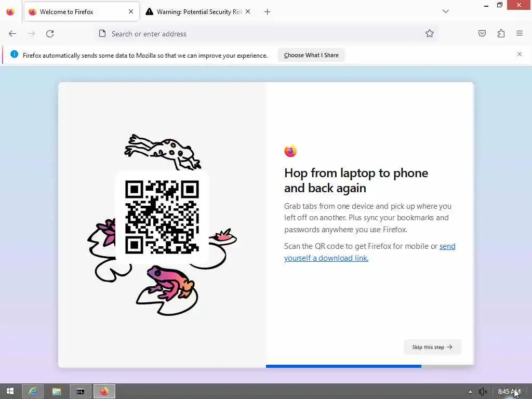Click the 8:45 AM taskbar clock
This screenshot has width=532, height=399.
[x=509, y=392]
